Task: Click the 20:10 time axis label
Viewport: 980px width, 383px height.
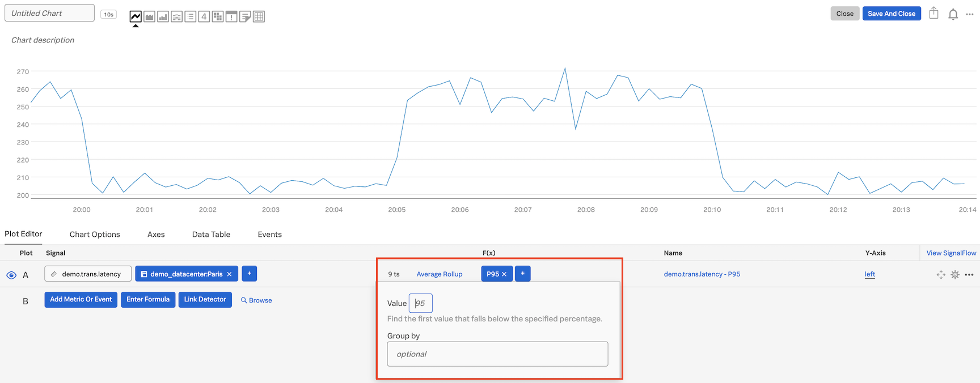Action: click(712, 210)
